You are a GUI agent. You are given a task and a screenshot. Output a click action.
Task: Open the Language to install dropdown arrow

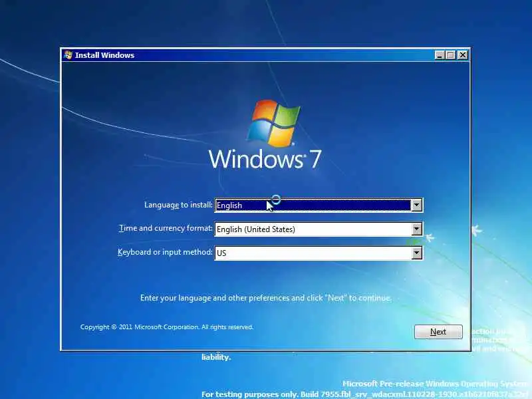(x=416, y=205)
